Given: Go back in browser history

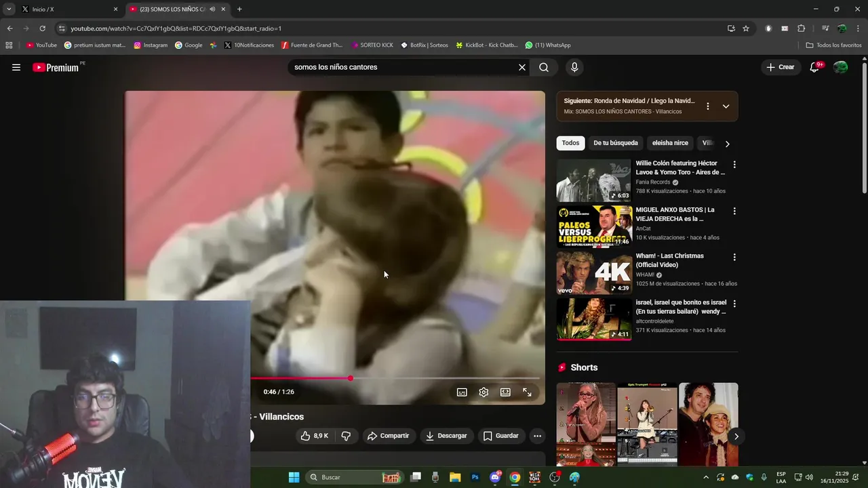Looking at the screenshot, I should tap(9, 28).
